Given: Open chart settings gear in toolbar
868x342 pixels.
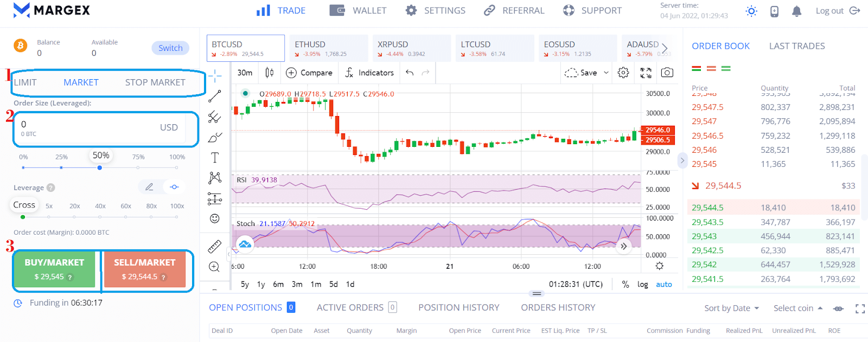Looking at the screenshot, I should (x=623, y=73).
